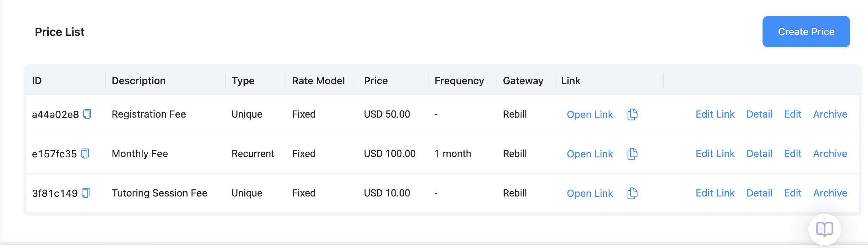Image resolution: width=868 pixels, height=248 pixels.
Task: Open the documentation book icon
Action: point(824,229)
